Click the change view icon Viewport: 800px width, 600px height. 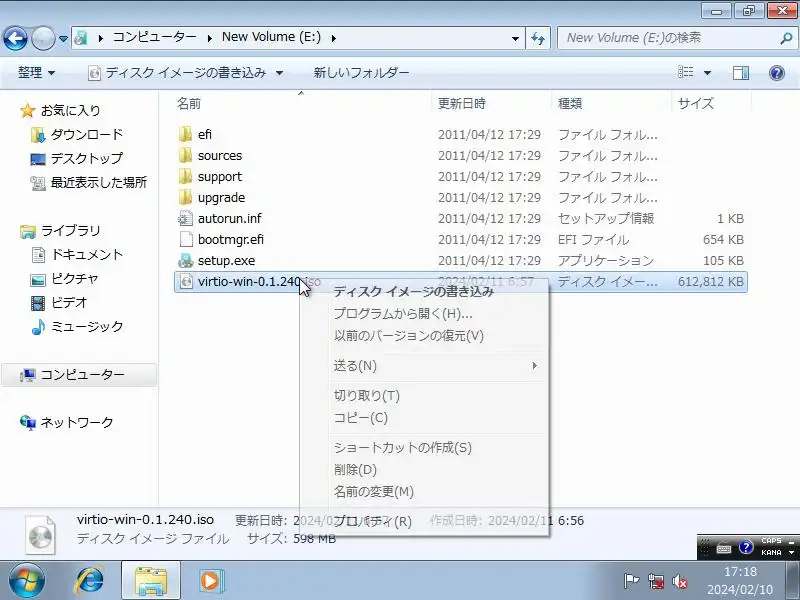685,72
